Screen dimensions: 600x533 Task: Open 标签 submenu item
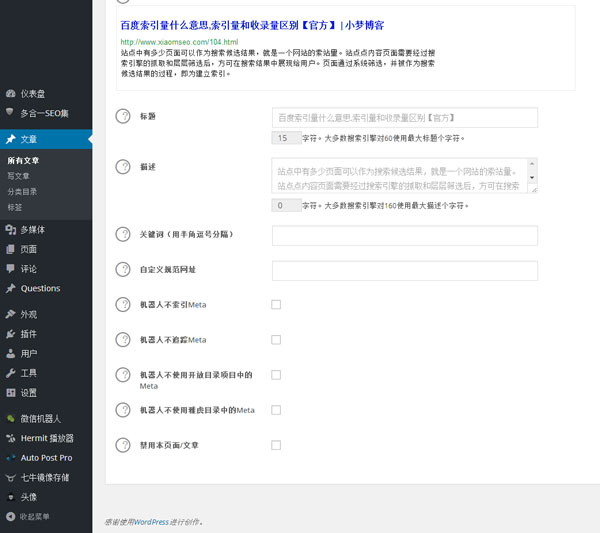[15, 207]
